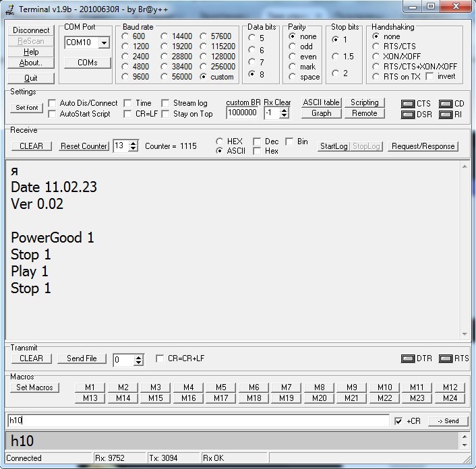Toggle the Time checkbox
The image size is (476, 469).
point(128,103)
